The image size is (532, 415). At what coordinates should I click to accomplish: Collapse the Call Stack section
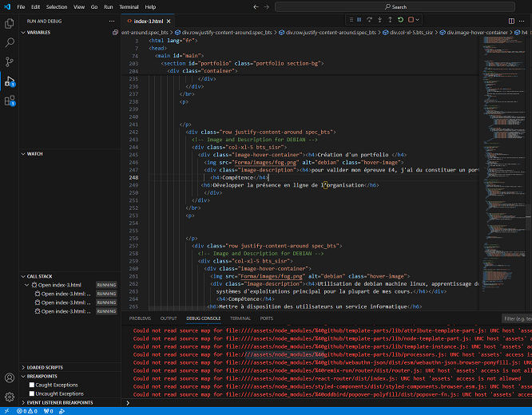tap(38, 276)
